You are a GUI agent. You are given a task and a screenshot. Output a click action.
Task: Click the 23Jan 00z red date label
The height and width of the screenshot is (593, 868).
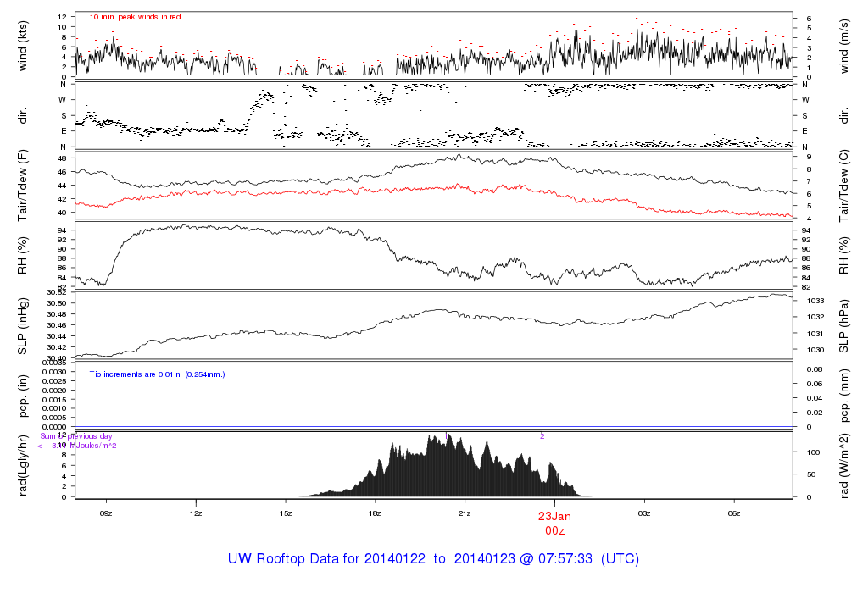tap(554, 522)
